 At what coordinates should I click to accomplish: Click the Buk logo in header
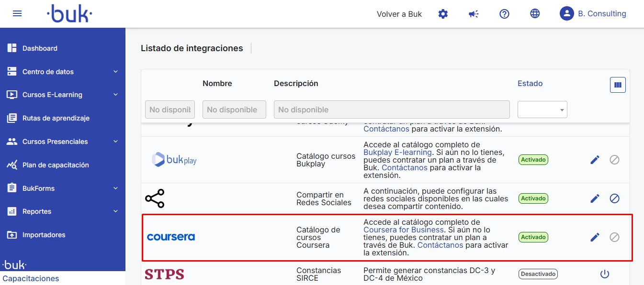coord(70,14)
